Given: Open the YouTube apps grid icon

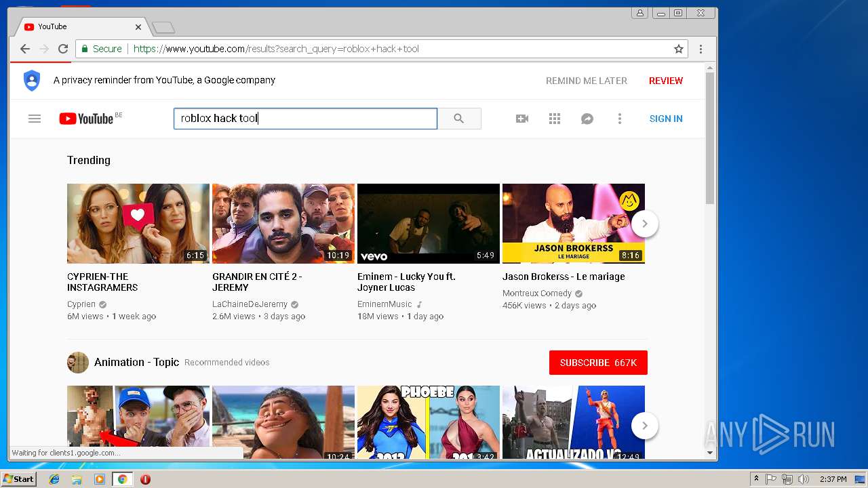Looking at the screenshot, I should 555,119.
